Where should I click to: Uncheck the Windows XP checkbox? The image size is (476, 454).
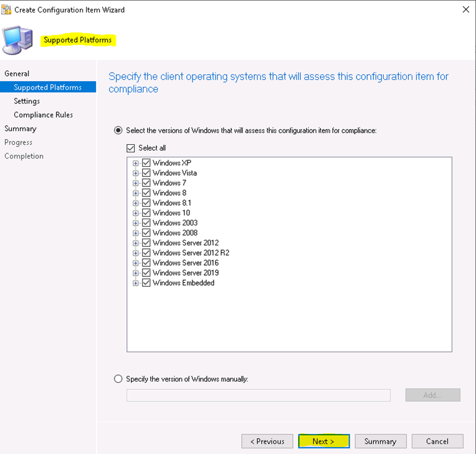pyautogui.click(x=146, y=163)
